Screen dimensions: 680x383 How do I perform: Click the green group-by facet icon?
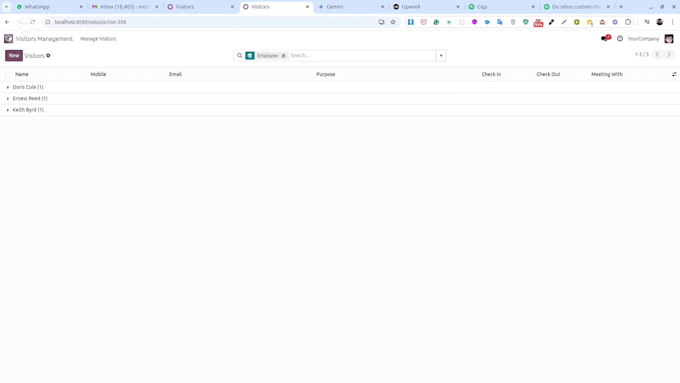250,56
